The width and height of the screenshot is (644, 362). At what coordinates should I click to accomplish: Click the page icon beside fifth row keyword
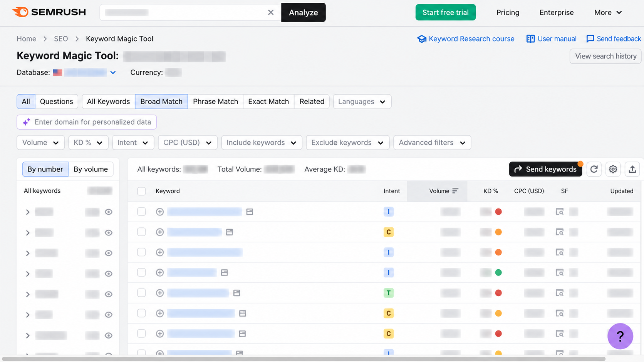[237, 293]
